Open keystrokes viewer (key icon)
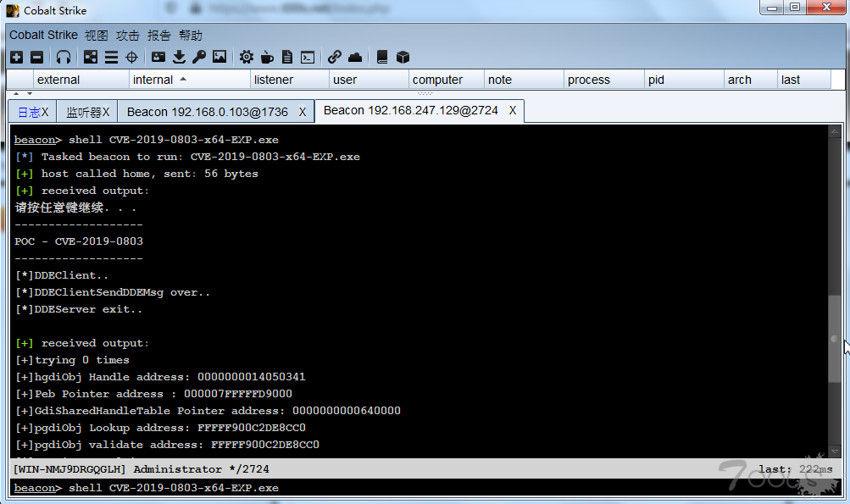Screen dimensions: 850x504 (x=199, y=57)
